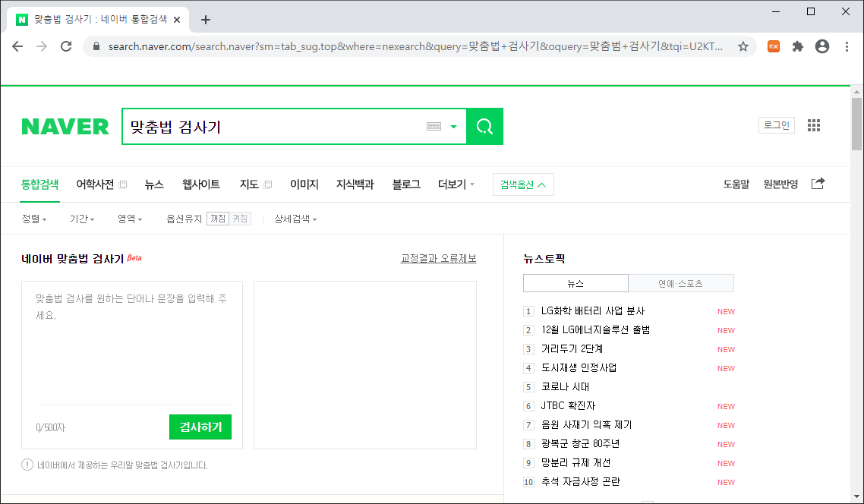This screenshot has width=864, height=504.
Task: Click the 원본반영 link
Action: 780,184
